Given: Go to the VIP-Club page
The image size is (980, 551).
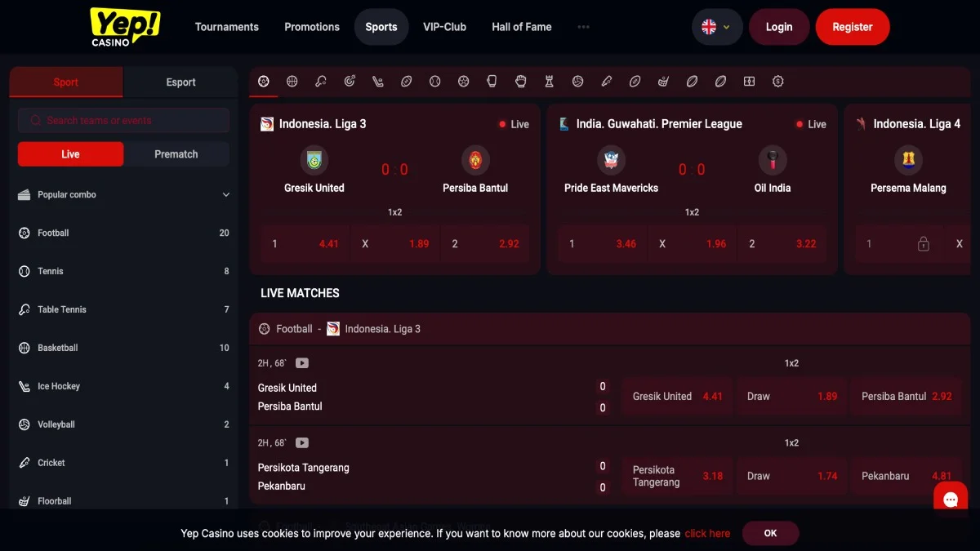Looking at the screenshot, I should click(x=444, y=27).
